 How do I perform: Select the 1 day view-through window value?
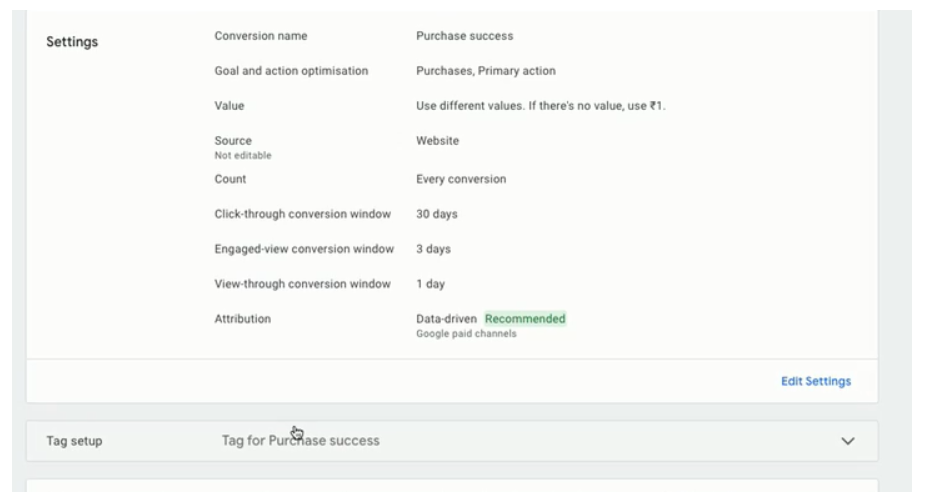(430, 284)
